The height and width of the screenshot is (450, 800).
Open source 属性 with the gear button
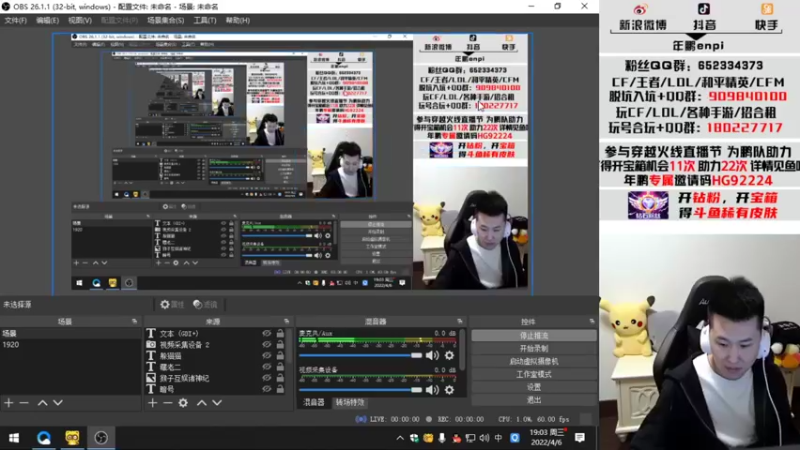(x=172, y=305)
